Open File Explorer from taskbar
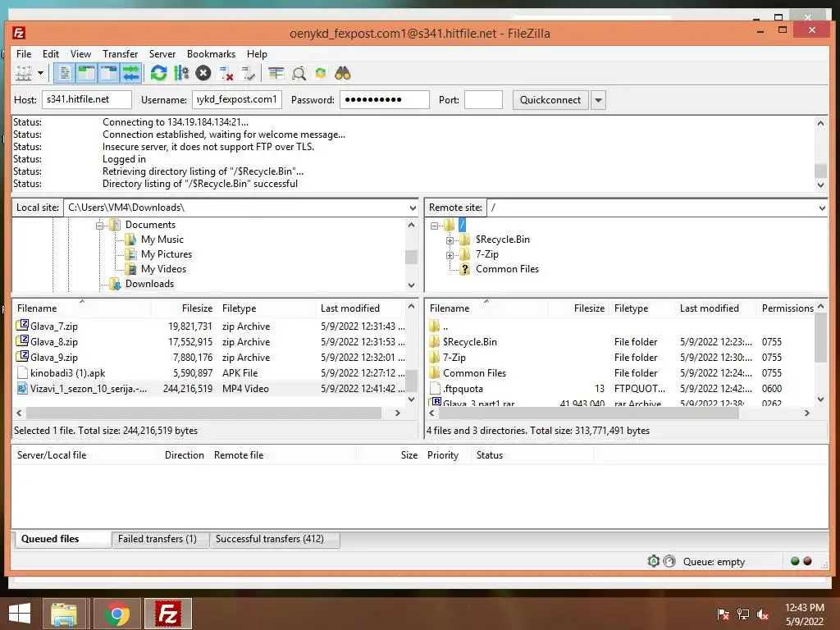The height and width of the screenshot is (630, 840). tap(64, 614)
